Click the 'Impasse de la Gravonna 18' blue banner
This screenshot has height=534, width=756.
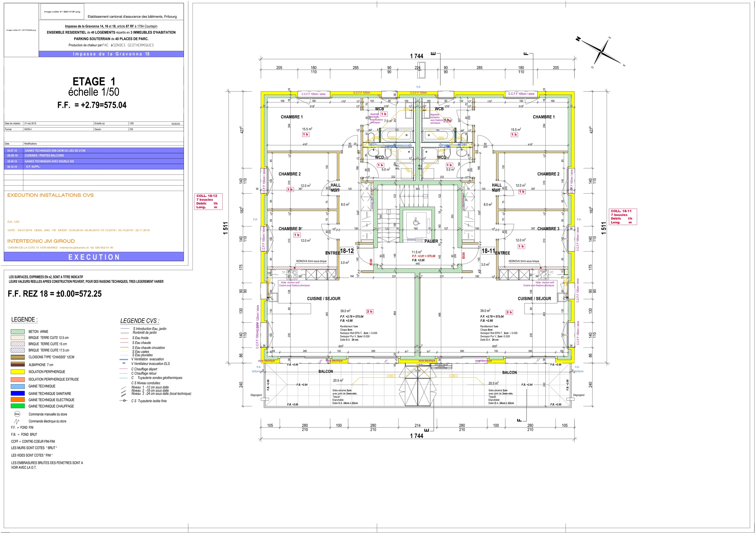tap(111, 54)
